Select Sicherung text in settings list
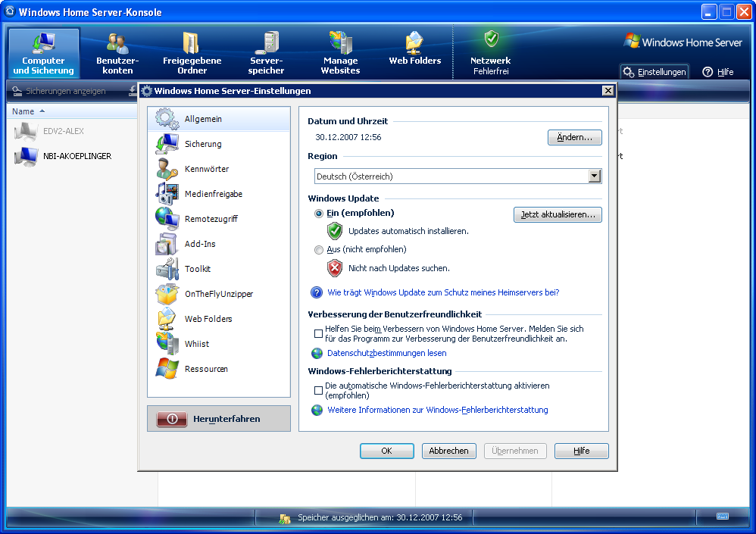 tap(203, 144)
